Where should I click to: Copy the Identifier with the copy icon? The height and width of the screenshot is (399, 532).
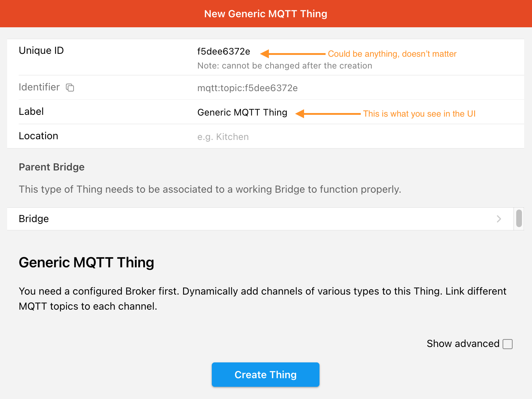(x=70, y=88)
